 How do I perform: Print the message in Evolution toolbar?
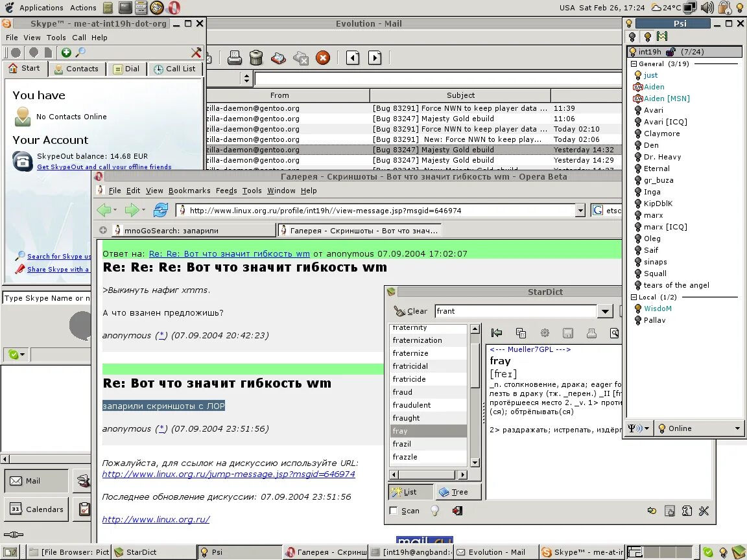pos(234,58)
